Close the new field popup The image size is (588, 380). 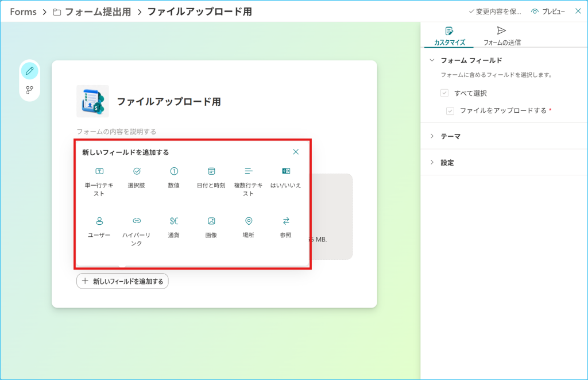[x=296, y=152]
